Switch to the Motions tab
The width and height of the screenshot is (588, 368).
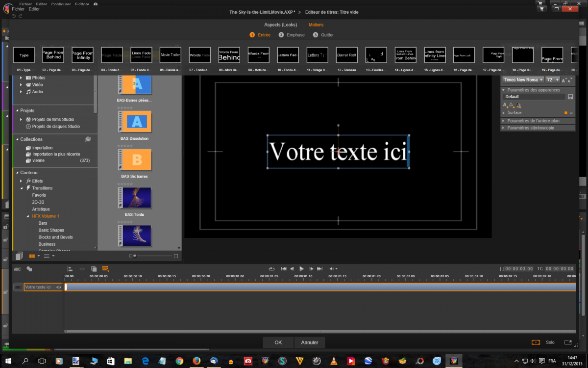pyautogui.click(x=316, y=25)
